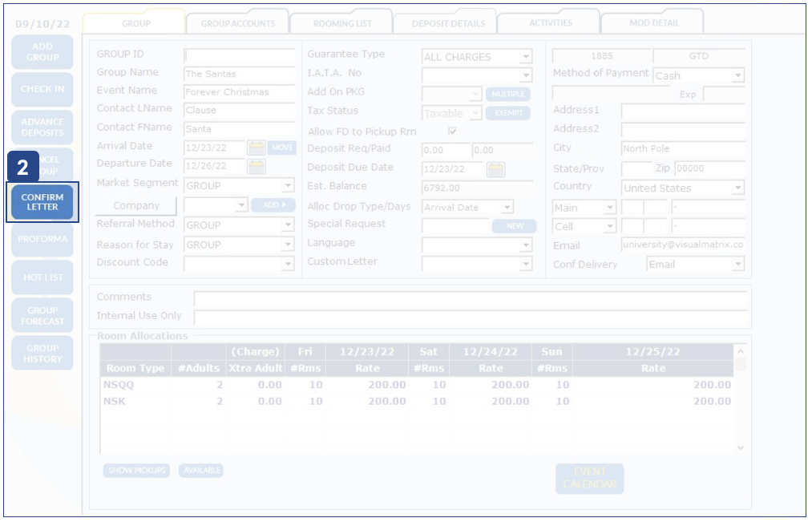812x522 pixels.
Task: Open the Method of Payment dropdown
Action: [737, 76]
